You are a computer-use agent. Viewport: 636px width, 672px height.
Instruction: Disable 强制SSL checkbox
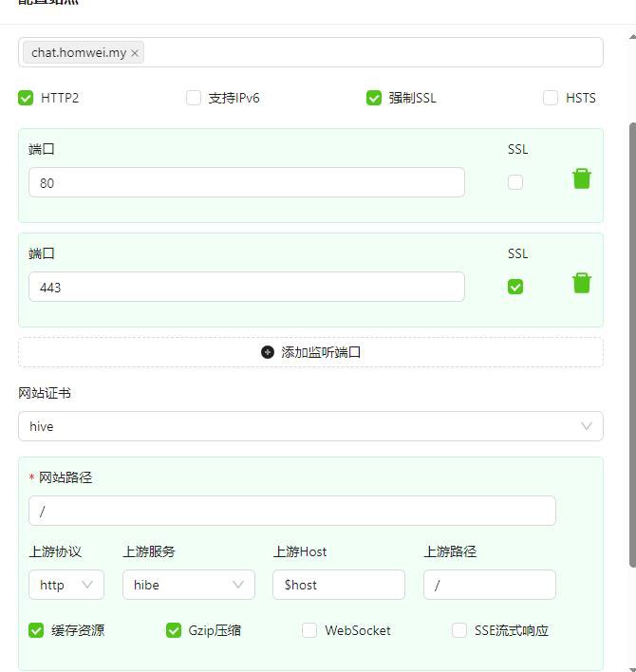374,98
